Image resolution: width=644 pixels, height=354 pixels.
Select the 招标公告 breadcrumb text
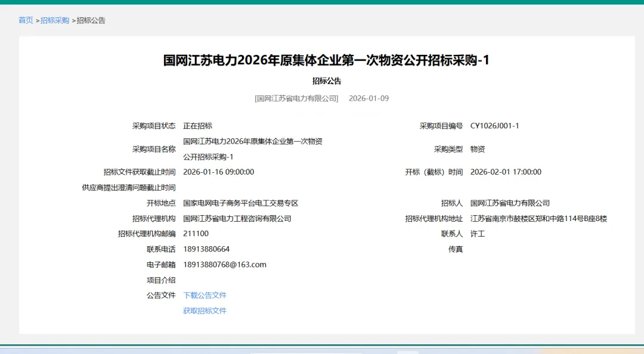[91, 20]
